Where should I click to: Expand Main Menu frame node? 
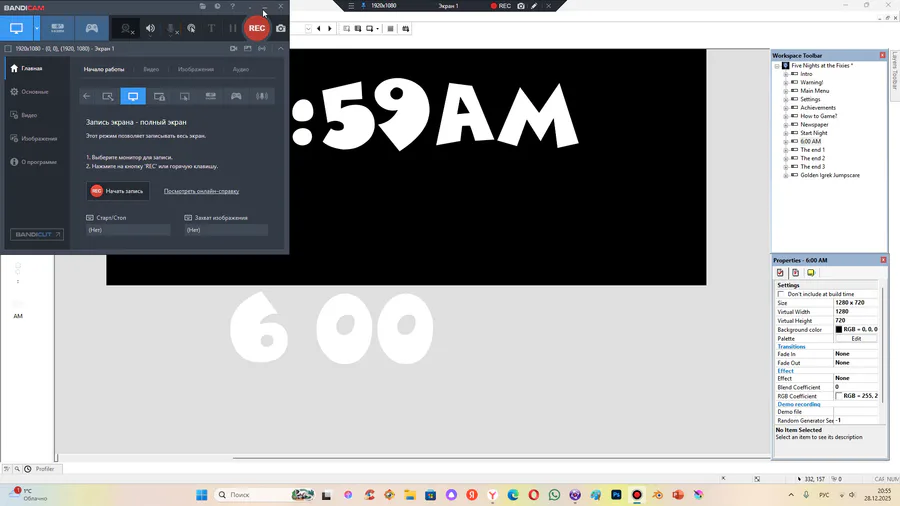(x=786, y=91)
